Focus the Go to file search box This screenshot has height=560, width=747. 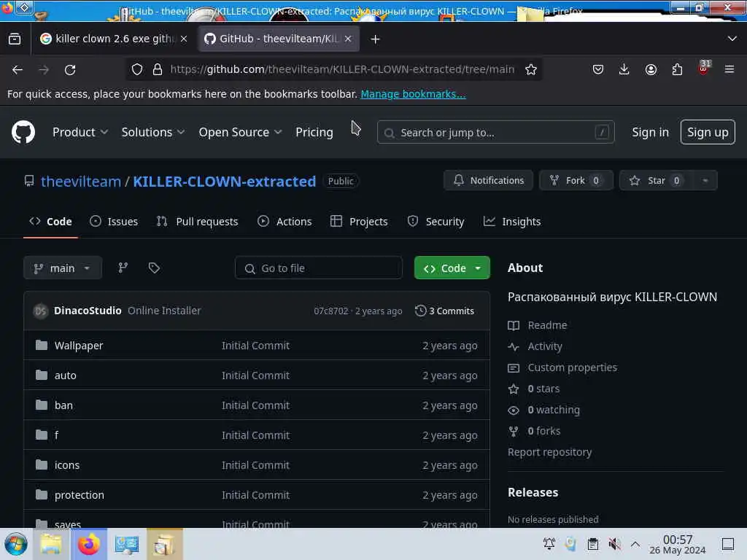(318, 268)
